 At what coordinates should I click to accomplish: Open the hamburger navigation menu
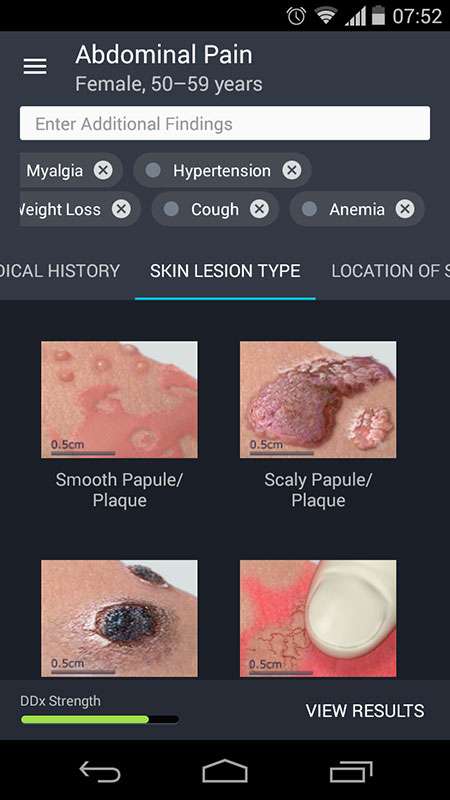[35, 66]
